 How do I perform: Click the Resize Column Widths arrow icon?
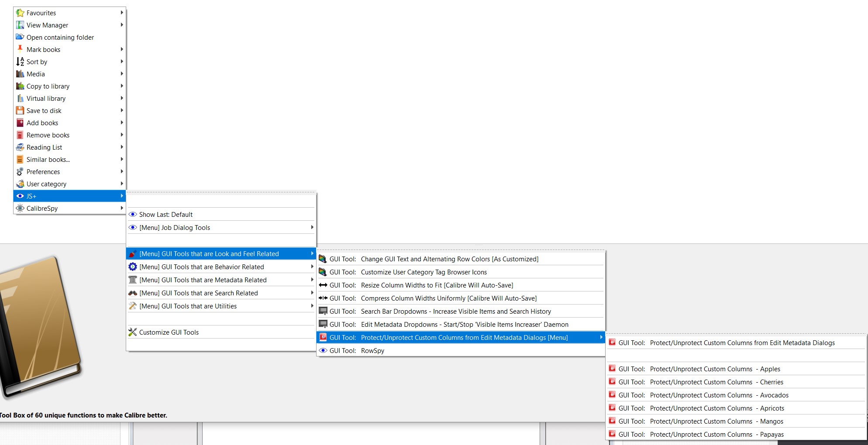click(x=323, y=285)
